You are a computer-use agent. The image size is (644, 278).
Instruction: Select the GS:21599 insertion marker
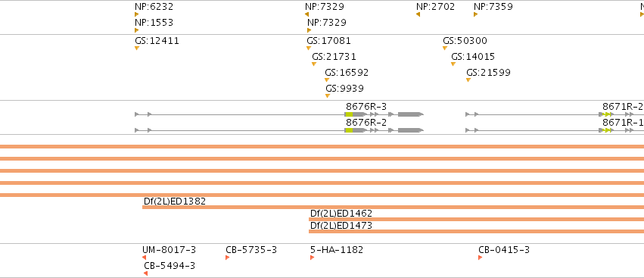tap(468, 80)
